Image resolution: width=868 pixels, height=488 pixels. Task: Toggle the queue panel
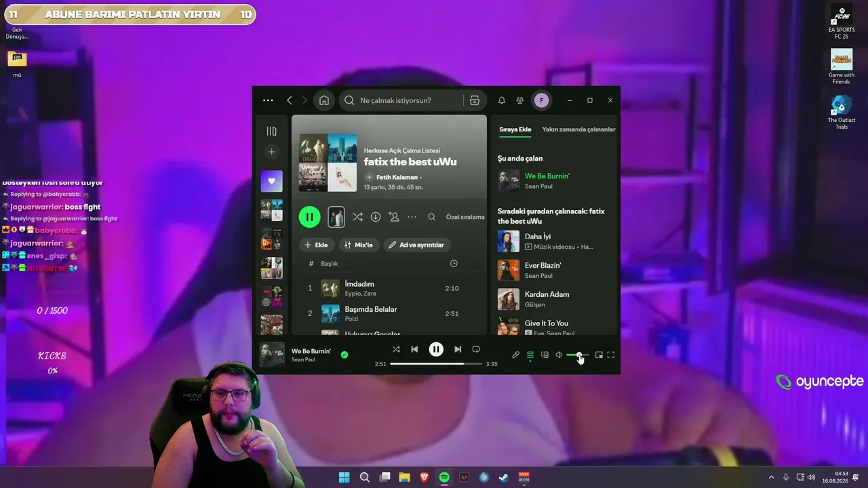click(x=530, y=354)
